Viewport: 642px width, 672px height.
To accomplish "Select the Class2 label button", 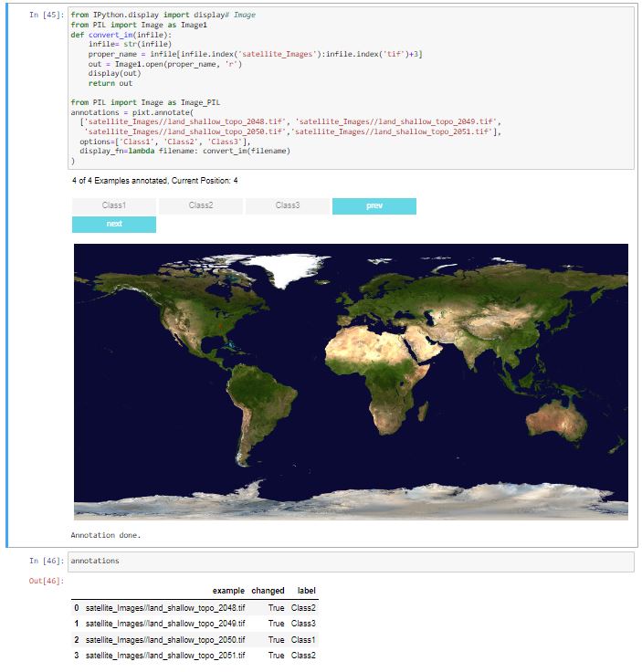I will (201, 205).
